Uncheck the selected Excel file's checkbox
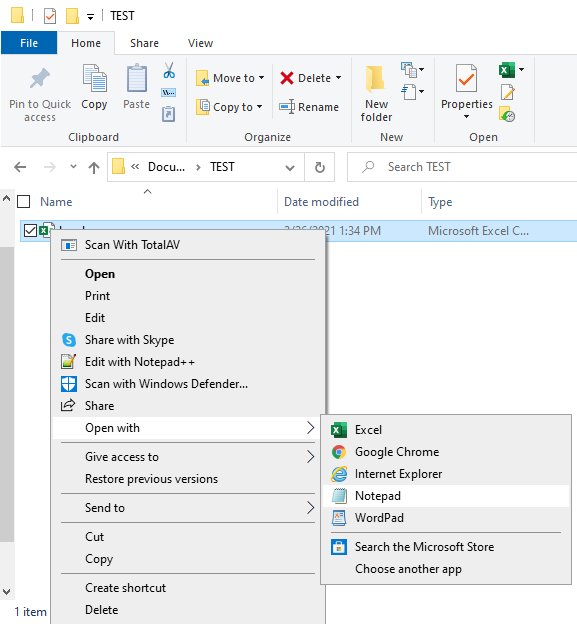Viewport: 577px width, 624px height. pos(30,230)
